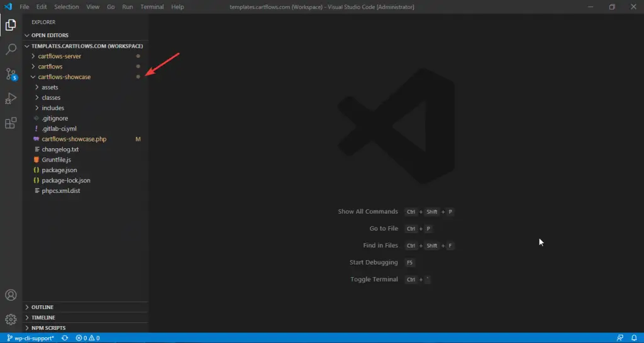Image resolution: width=644 pixels, height=343 pixels.
Task: Click the feedback icon in status bar
Action: pyautogui.click(x=619, y=338)
